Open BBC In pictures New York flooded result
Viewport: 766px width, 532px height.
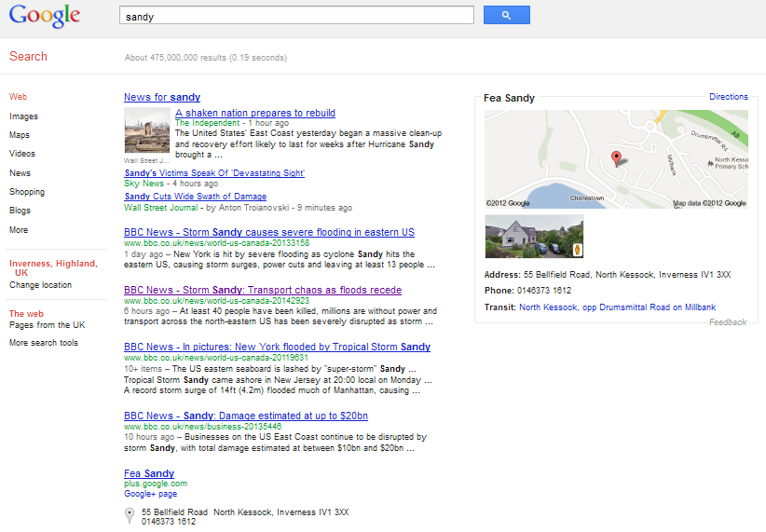tap(277, 347)
